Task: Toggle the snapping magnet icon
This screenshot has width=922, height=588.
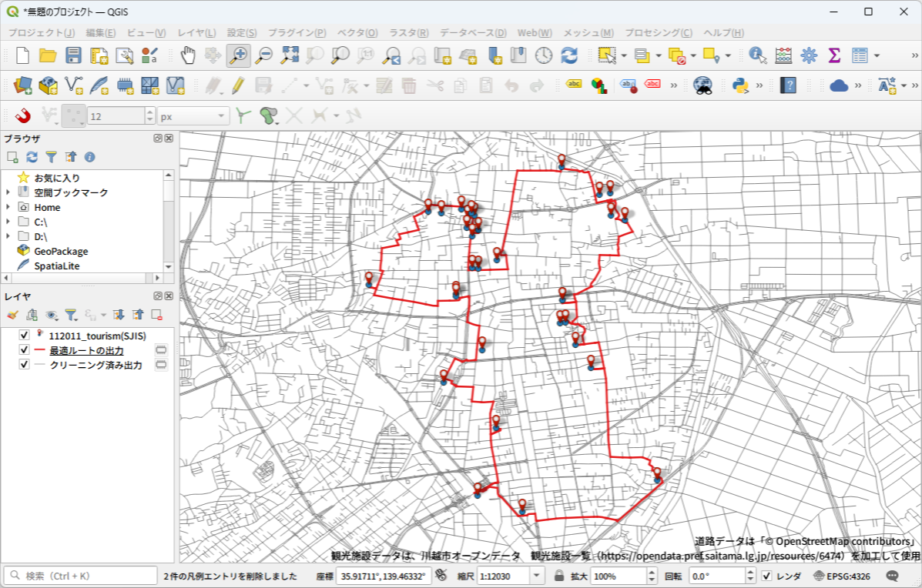Action: (x=23, y=116)
